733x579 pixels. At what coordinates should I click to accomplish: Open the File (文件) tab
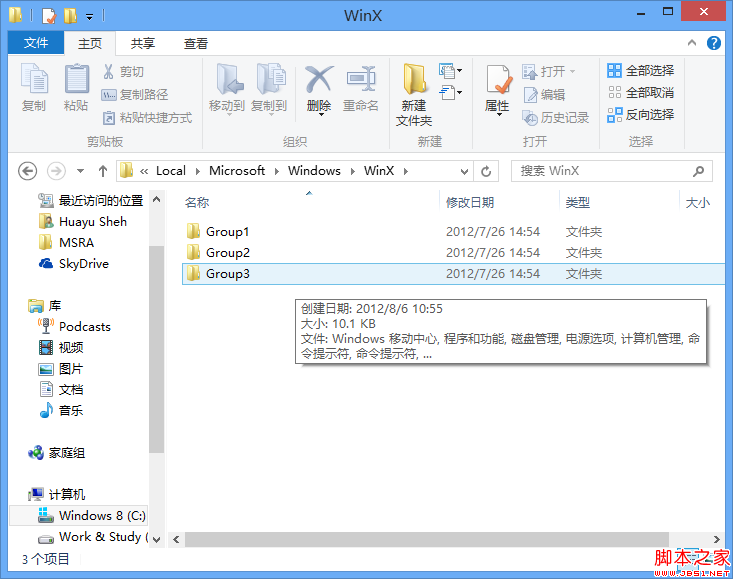click(36, 43)
